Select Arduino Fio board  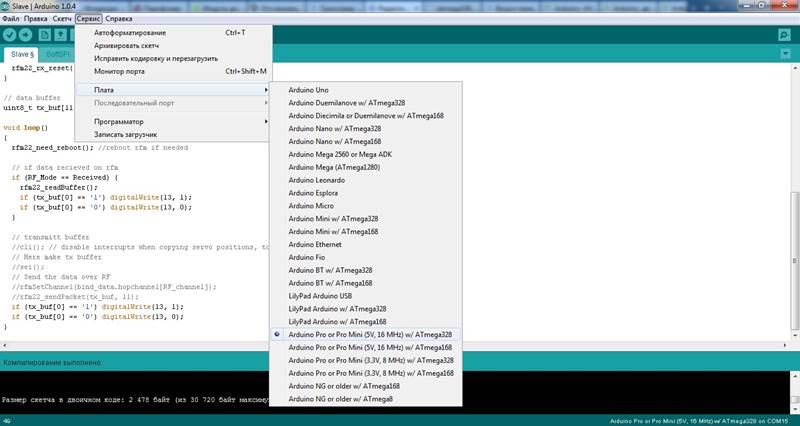(x=366, y=257)
